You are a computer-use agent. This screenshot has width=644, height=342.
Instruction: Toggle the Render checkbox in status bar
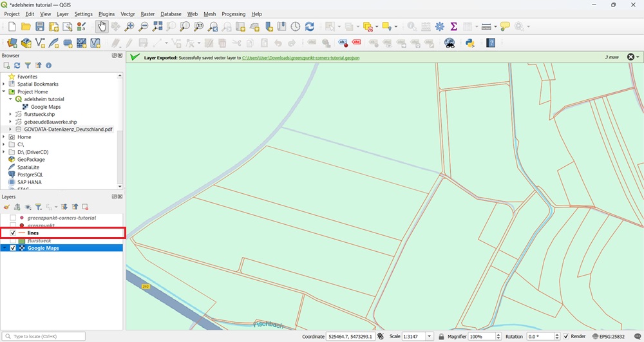click(566, 336)
